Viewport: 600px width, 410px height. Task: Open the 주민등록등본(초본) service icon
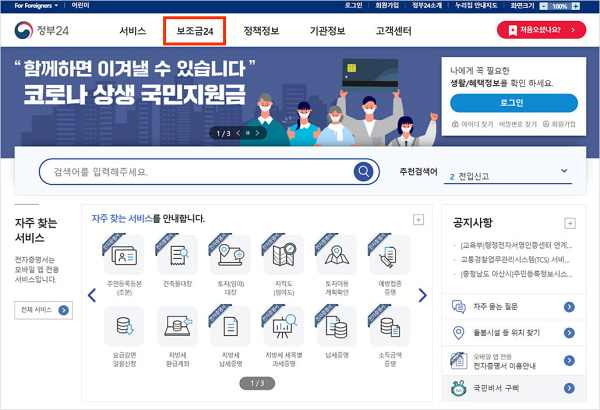click(x=124, y=255)
